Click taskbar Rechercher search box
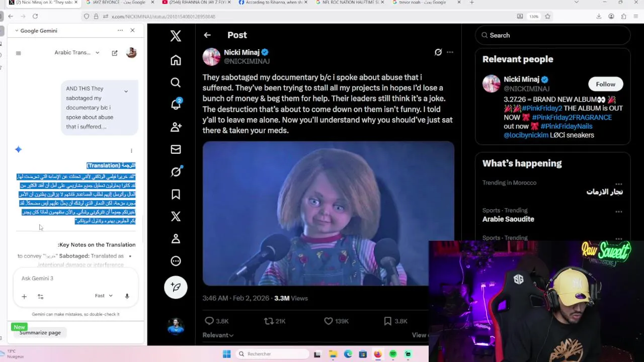644x362 pixels. [x=272, y=354]
